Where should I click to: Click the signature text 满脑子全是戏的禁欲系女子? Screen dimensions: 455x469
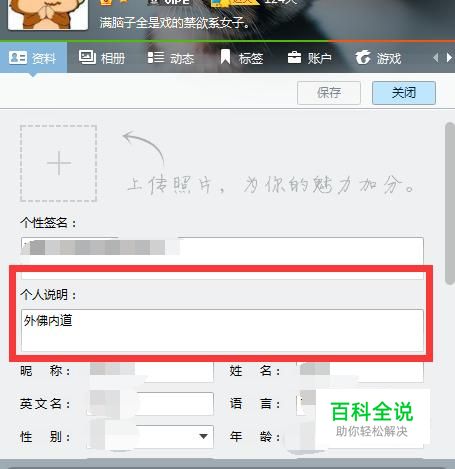[174, 23]
